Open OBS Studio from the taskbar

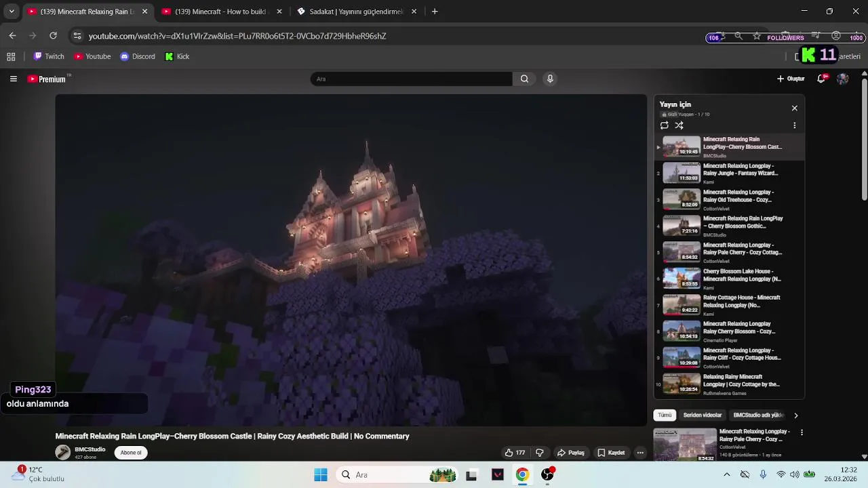(x=547, y=475)
